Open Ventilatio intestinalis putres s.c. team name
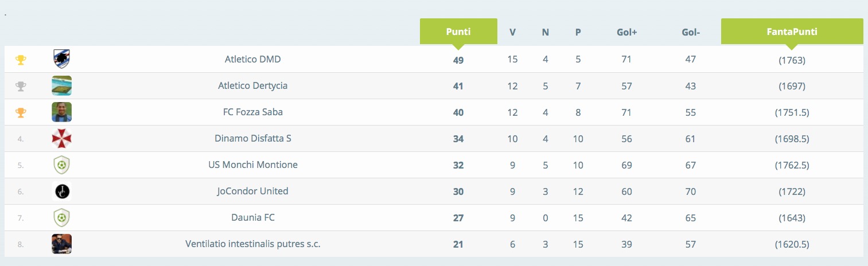This screenshot has height=266, width=868. [253, 244]
